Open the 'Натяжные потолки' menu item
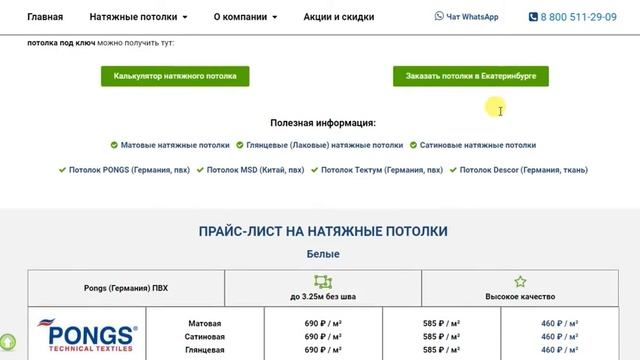Image resolution: width=640 pixels, height=360 pixels. tap(133, 17)
